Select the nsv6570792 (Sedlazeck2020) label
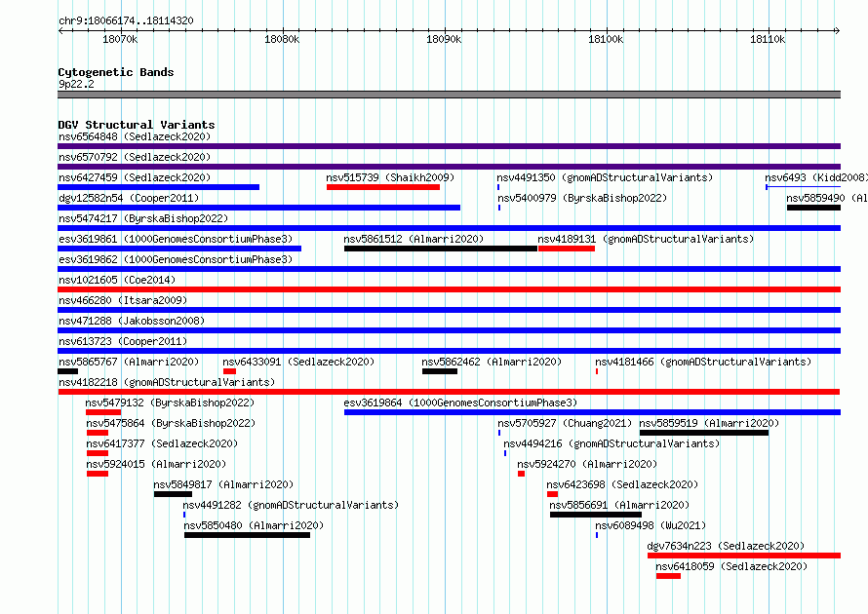The width and height of the screenshot is (868, 614). pos(135,157)
